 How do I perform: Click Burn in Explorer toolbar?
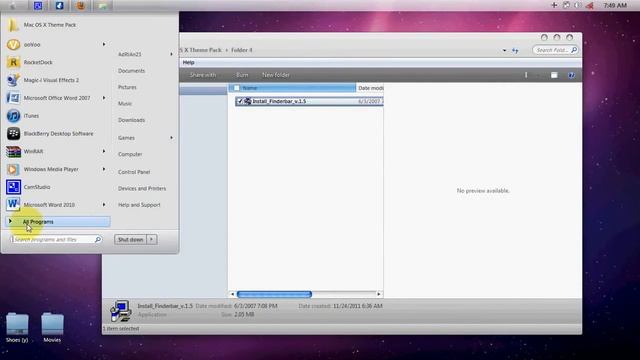coord(242,75)
